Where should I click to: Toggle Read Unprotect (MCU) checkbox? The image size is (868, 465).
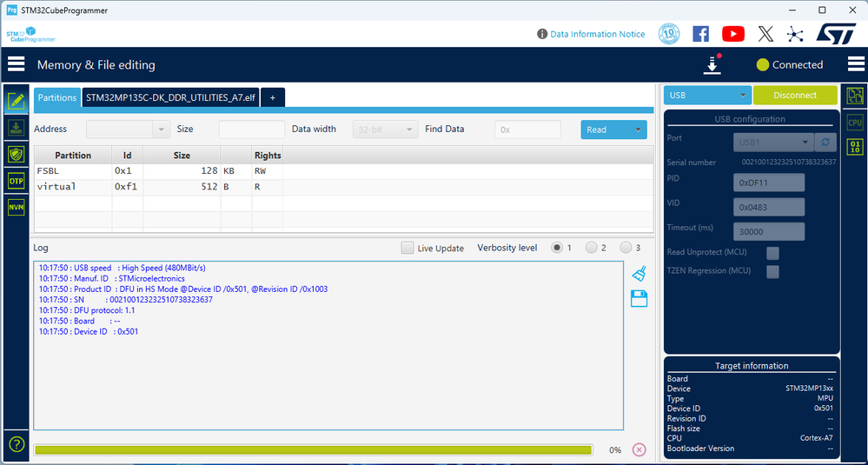click(x=772, y=253)
